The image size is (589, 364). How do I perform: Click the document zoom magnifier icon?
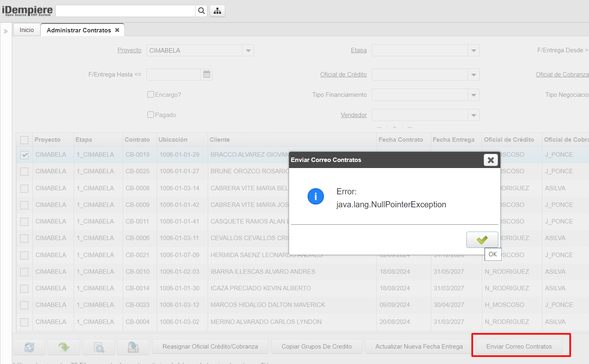[99, 347]
